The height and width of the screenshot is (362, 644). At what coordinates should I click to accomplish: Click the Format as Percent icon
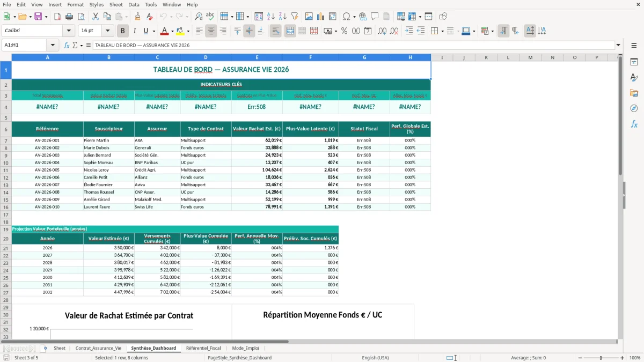tap(344, 31)
